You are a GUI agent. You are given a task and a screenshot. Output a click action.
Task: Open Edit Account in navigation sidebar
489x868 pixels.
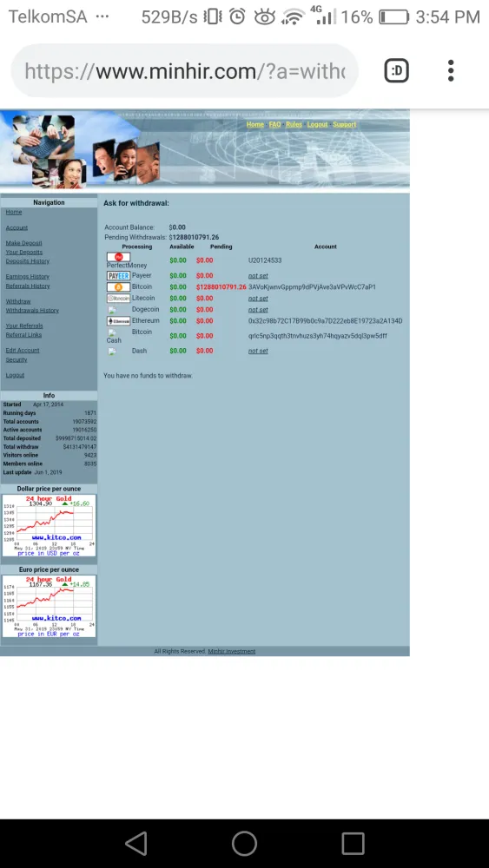pos(23,351)
